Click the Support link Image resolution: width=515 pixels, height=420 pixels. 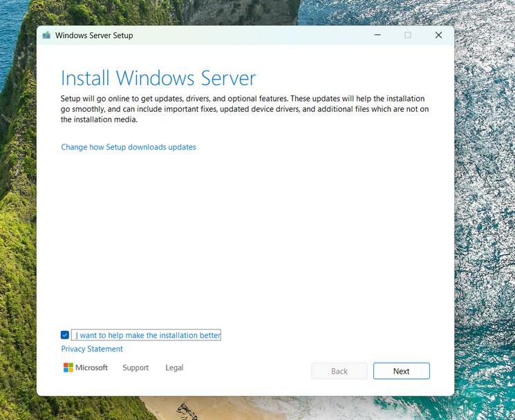(x=135, y=367)
